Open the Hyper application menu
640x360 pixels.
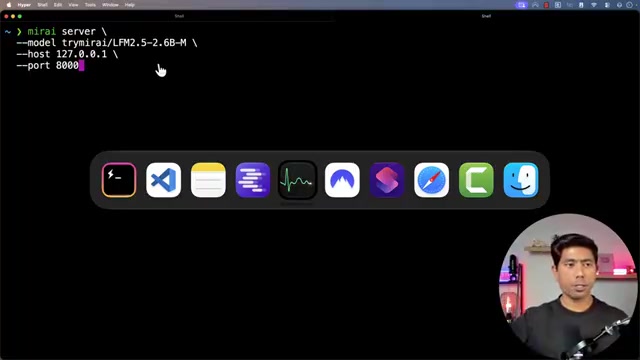(24, 5)
